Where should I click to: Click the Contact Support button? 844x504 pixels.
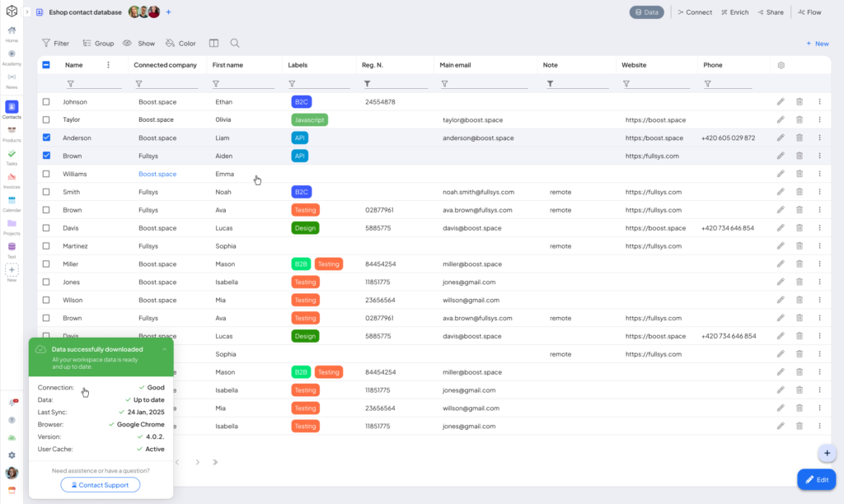[101, 485]
